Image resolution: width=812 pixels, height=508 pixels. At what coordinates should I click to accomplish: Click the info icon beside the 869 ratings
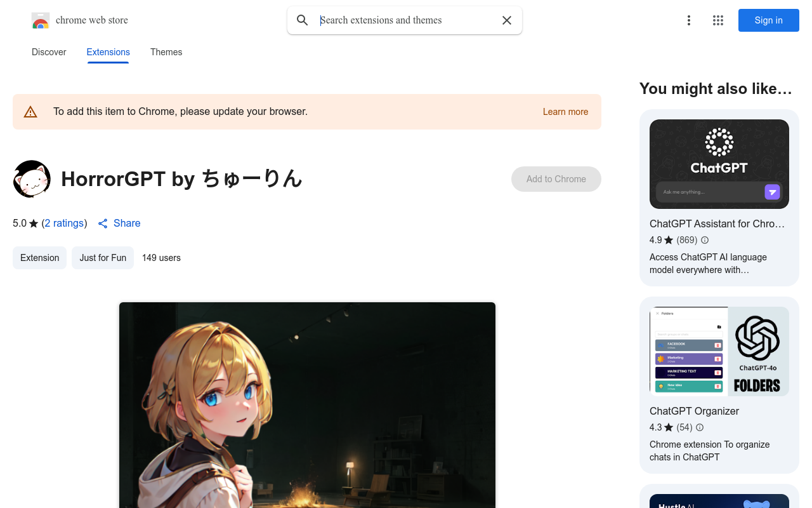tap(705, 240)
